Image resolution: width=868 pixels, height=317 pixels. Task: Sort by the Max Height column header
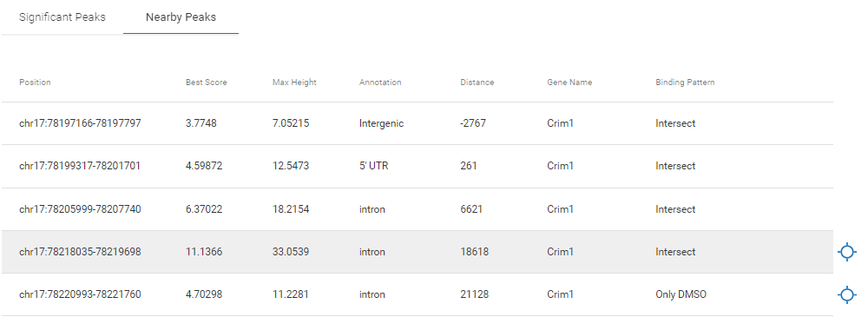click(x=294, y=82)
